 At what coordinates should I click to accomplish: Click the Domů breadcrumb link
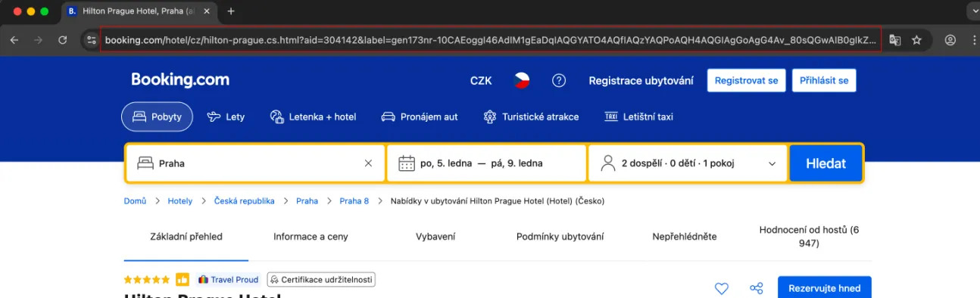135,201
